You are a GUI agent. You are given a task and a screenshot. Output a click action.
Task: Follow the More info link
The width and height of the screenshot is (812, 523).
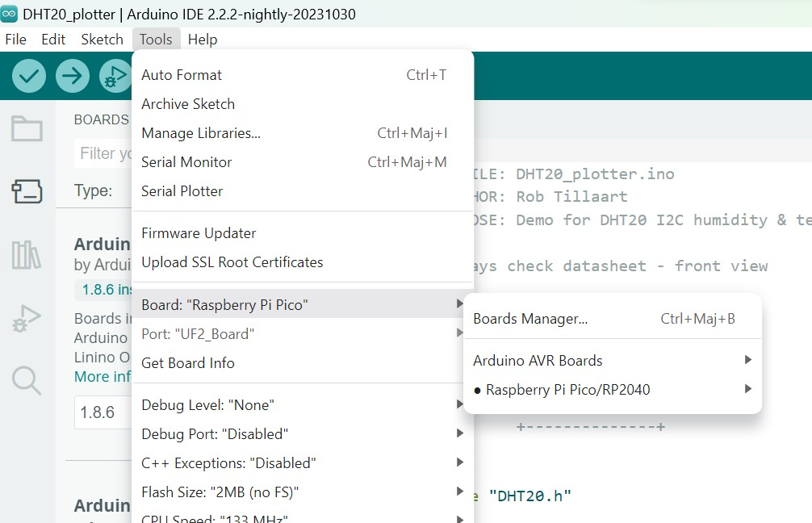pos(103,376)
